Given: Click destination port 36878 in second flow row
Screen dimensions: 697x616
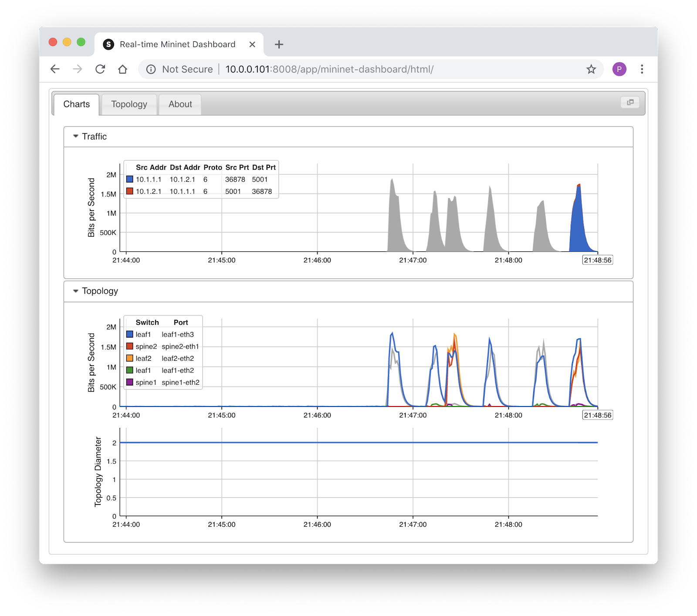Looking at the screenshot, I should coord(262,192).
